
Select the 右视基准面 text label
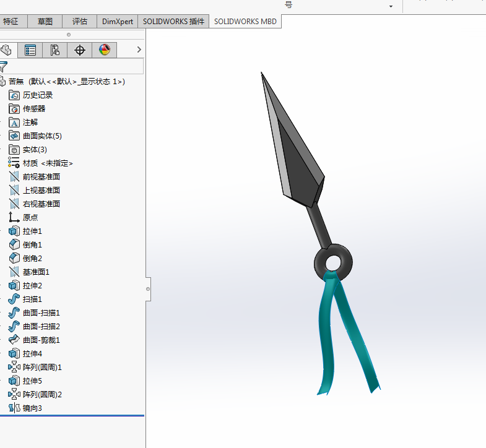coord(41,204)
